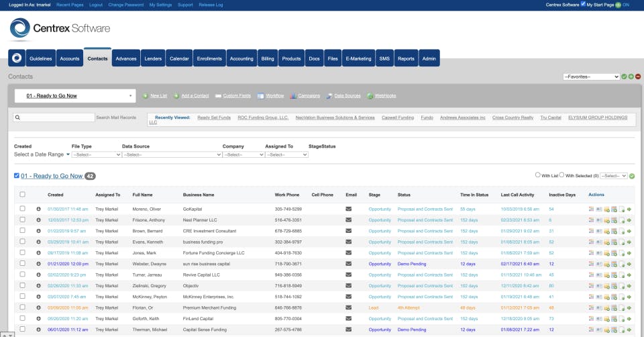Click the Add a Contact link
This screenshot has height=337, width=644.
195,96
